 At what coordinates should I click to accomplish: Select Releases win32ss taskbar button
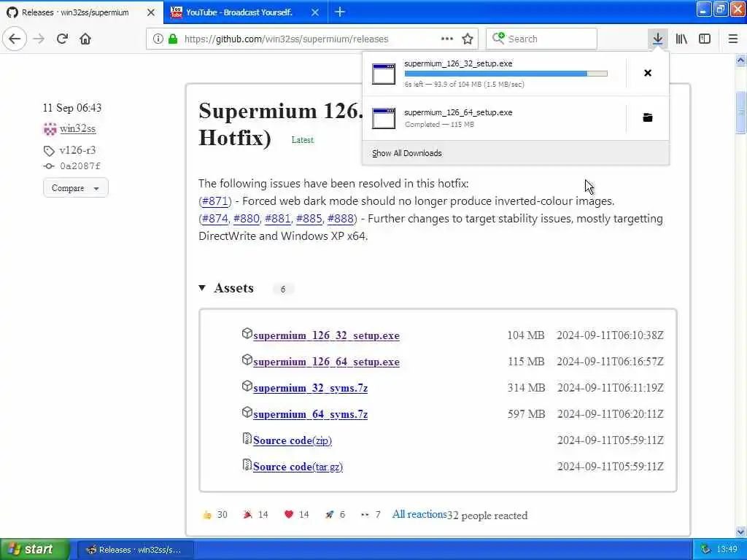(x=135, y=550)
